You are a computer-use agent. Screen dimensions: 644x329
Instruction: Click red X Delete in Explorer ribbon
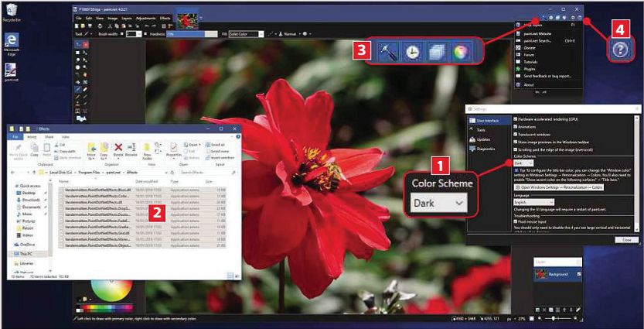[118, 149]
